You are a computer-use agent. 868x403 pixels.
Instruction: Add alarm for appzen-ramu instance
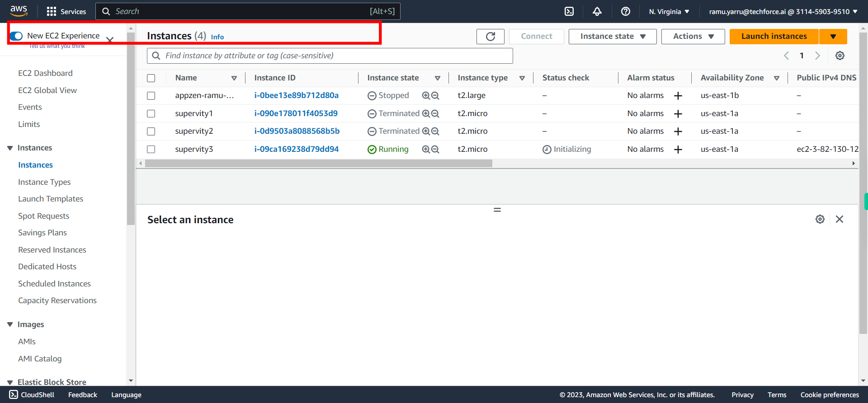pos(678,96)
